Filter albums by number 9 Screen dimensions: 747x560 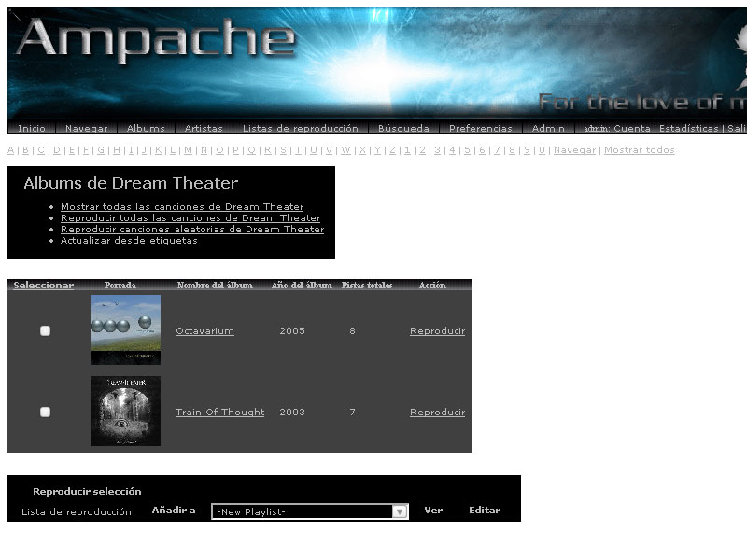[527, 150]
